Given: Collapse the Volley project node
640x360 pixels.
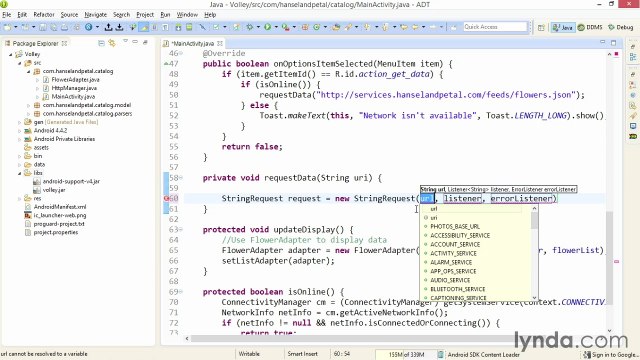Looking at the screenshot, I should [x=11, y=54].
